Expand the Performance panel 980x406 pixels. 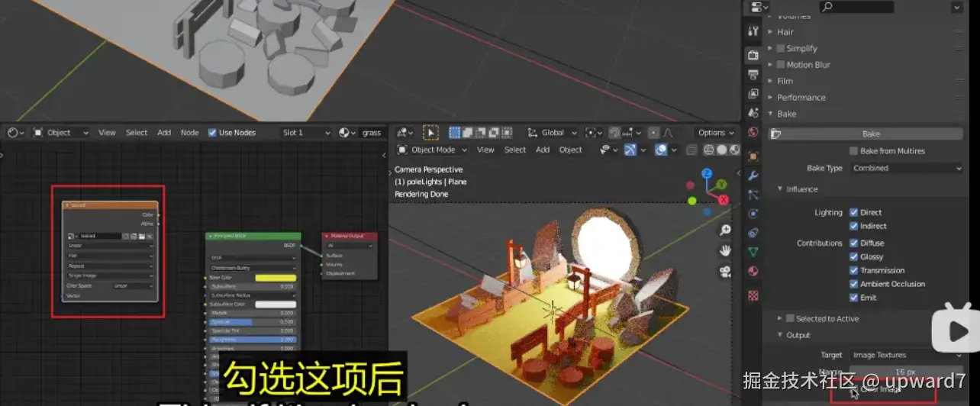(x=801, y=98)
